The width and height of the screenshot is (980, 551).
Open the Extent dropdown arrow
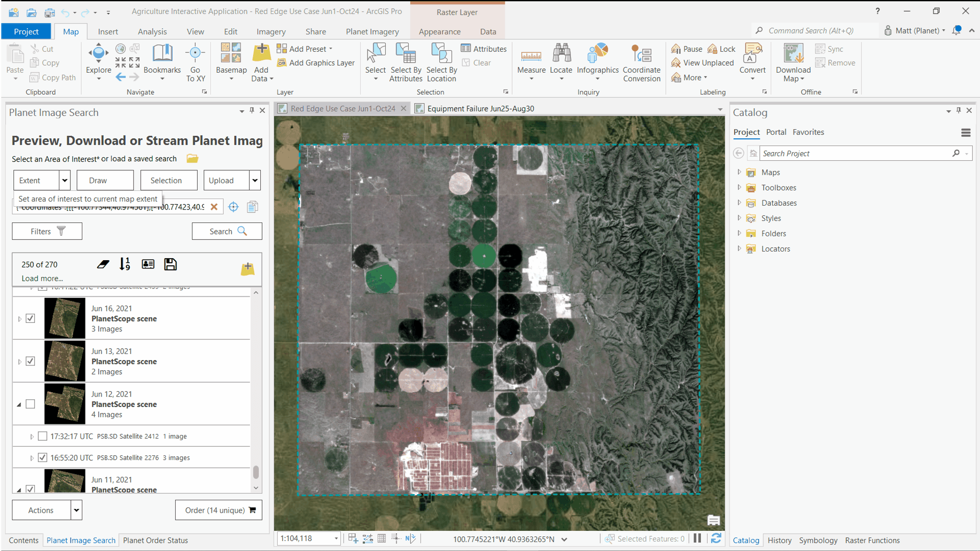coord(65,180)
